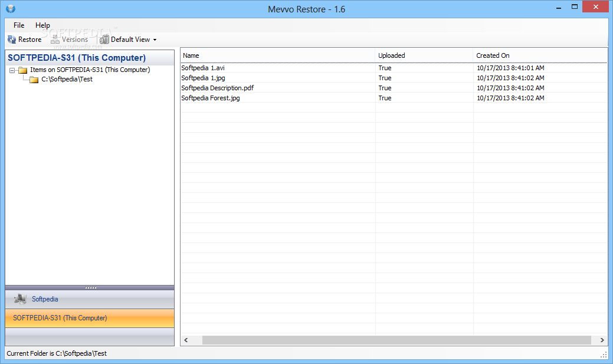Click the Restore toolbar icon
The width and height of the screenshot is (613, 364).
(x=12, y=40)
